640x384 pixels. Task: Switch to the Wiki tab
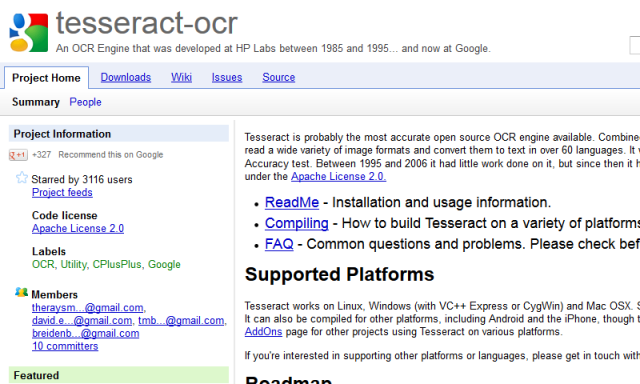pos(181,77)
